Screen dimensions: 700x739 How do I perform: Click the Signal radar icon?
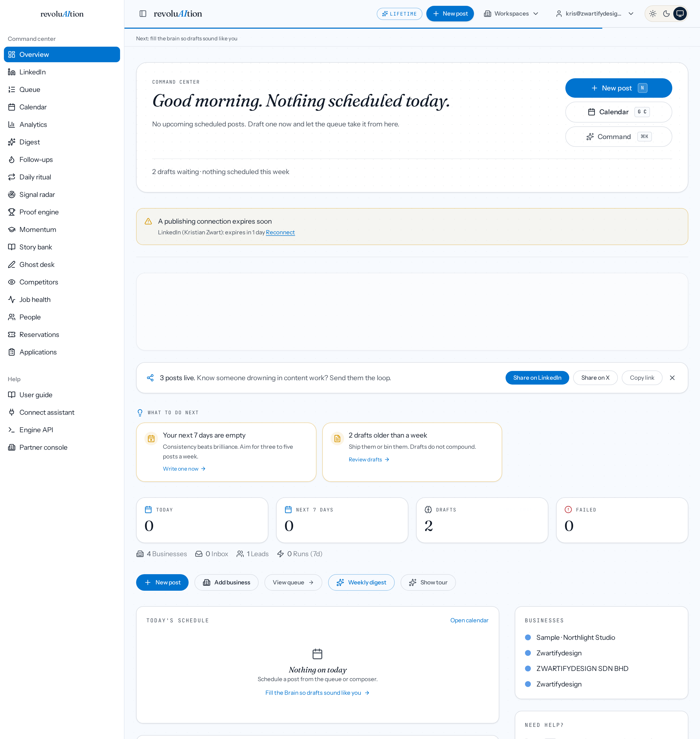tap(12, 195)
